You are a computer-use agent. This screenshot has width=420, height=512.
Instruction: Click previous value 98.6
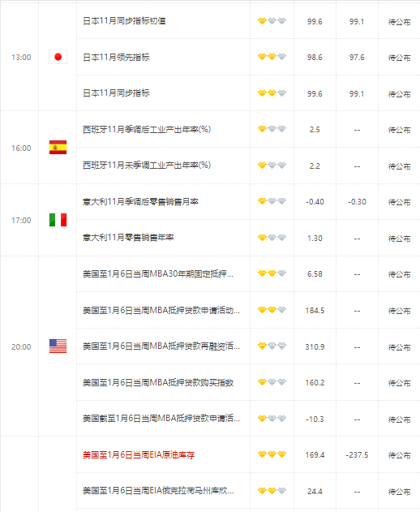[315, 58]
